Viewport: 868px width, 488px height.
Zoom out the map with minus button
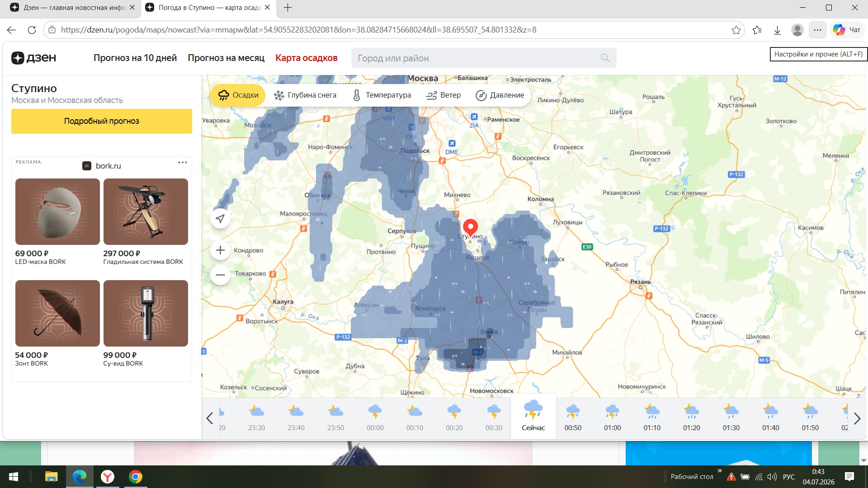pyautogui.click(x=220, y=275)
